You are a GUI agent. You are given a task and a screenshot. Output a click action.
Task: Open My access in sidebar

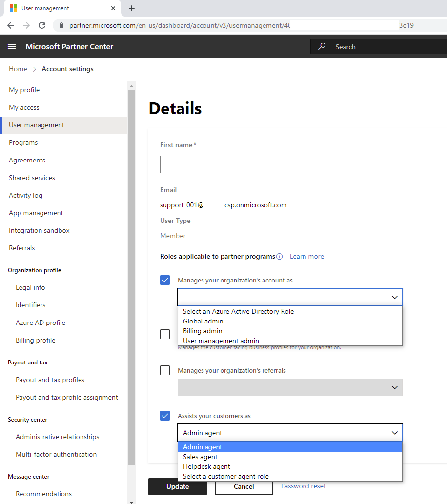[24, 108]
